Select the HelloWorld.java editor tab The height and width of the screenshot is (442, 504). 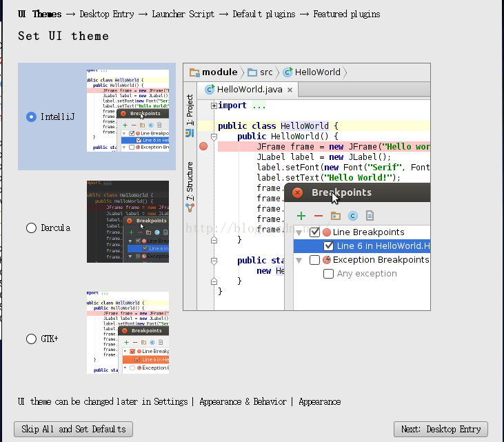248,90
